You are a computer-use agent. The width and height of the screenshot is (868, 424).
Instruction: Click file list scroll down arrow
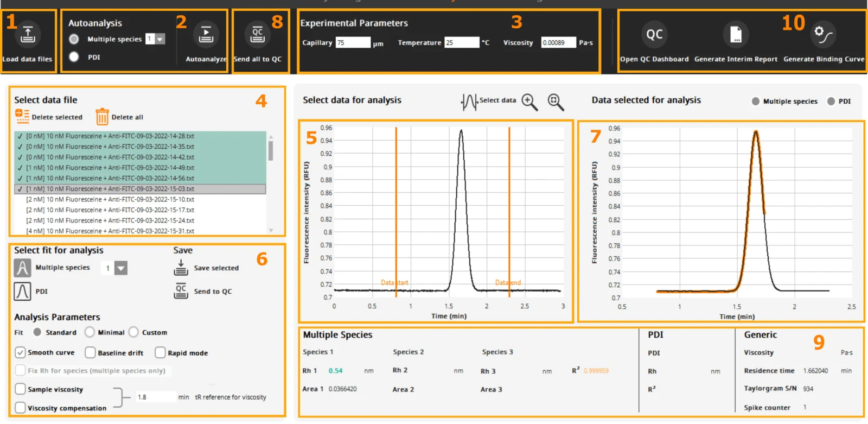click(x=271, y=231)
